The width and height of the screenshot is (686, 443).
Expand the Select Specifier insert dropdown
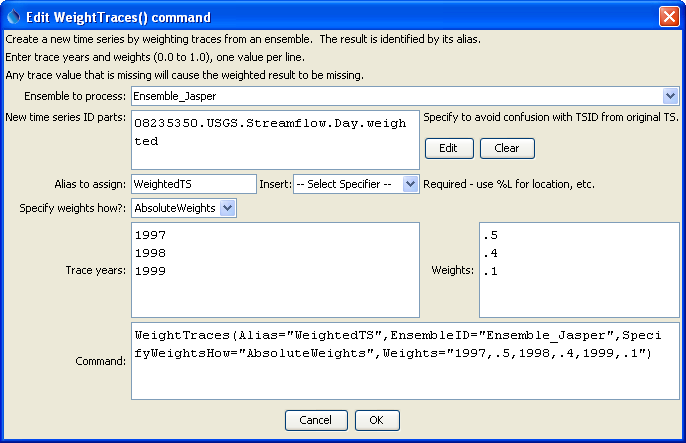tap(410, 184)
